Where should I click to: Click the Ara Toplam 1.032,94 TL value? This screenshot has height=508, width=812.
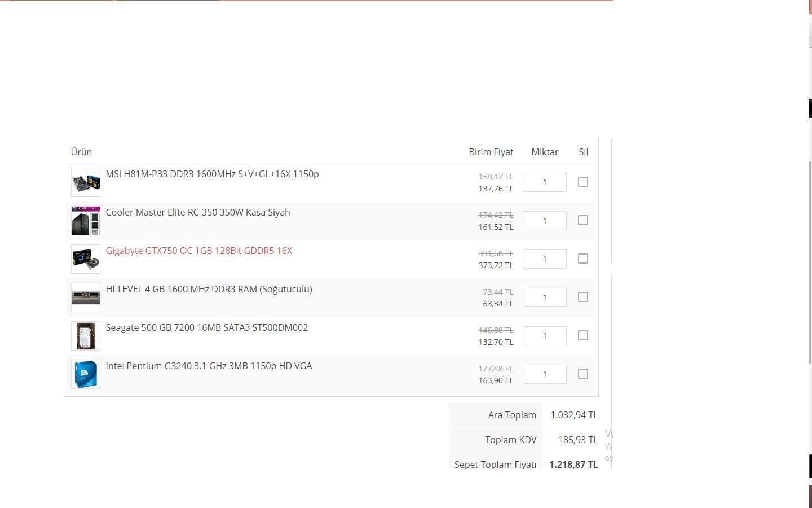pos(574,415)
